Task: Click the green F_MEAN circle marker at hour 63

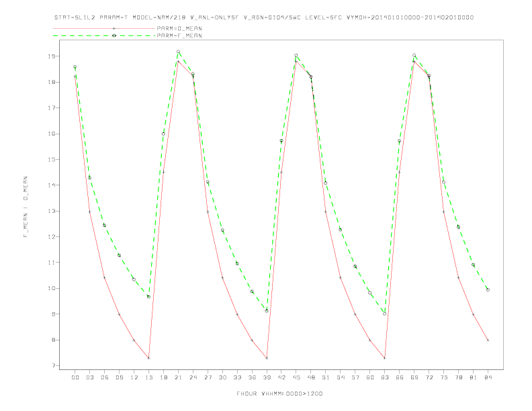Action: point(385,314)
